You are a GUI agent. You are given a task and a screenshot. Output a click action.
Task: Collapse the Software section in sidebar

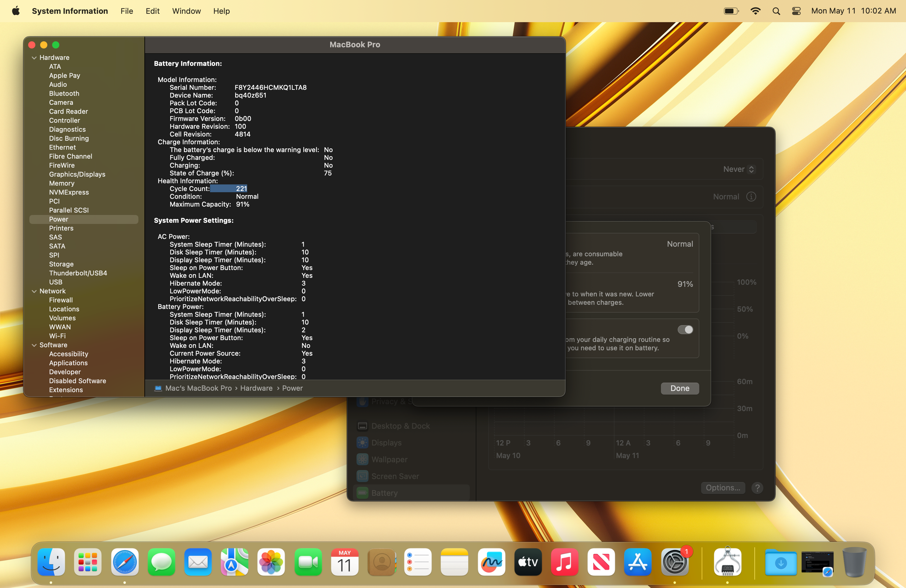coord(34,345)
